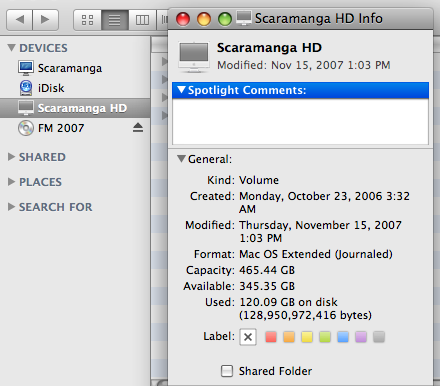Eject the FM 2007 disc
440x386 pixels.
click(138, 128)
